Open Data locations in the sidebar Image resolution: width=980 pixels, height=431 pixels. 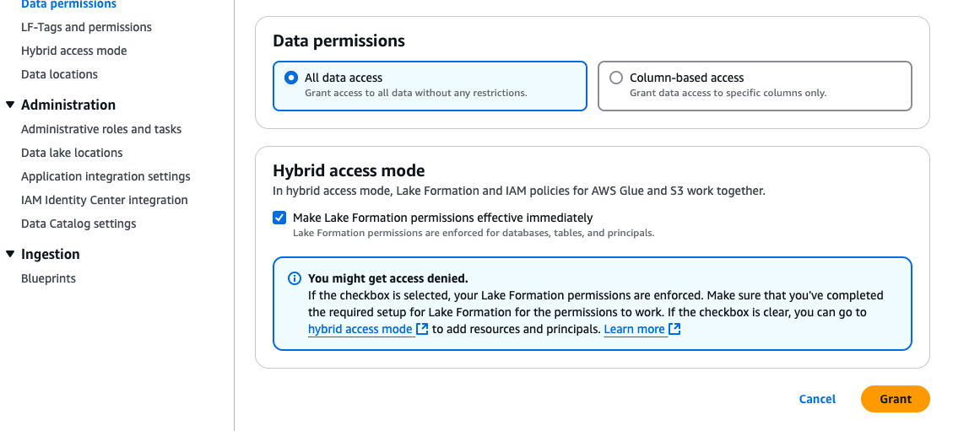click(x=59, y=74)
